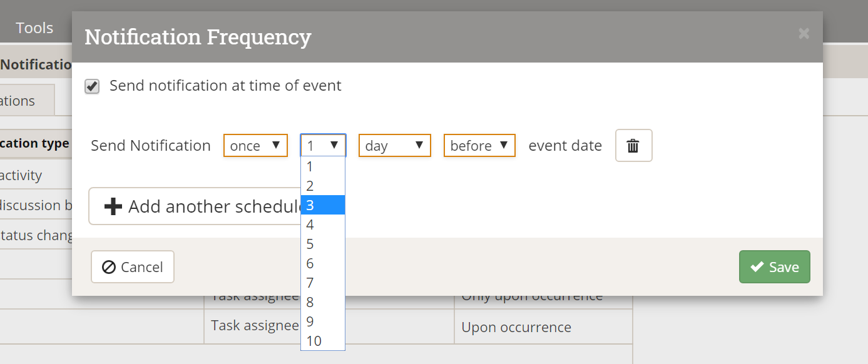868x364 pixels.
Task: Choose 2 in the open dropdown list
Action: coord(322,186)
